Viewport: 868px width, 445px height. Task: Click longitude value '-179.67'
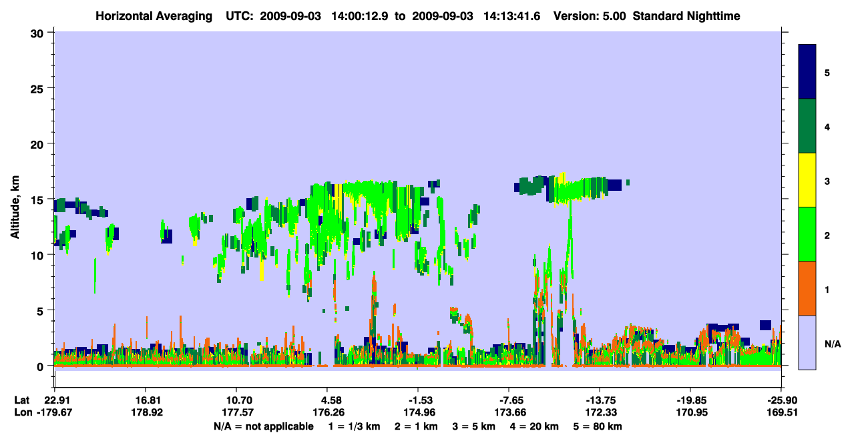pyautogui.click(x=54, y=412)
